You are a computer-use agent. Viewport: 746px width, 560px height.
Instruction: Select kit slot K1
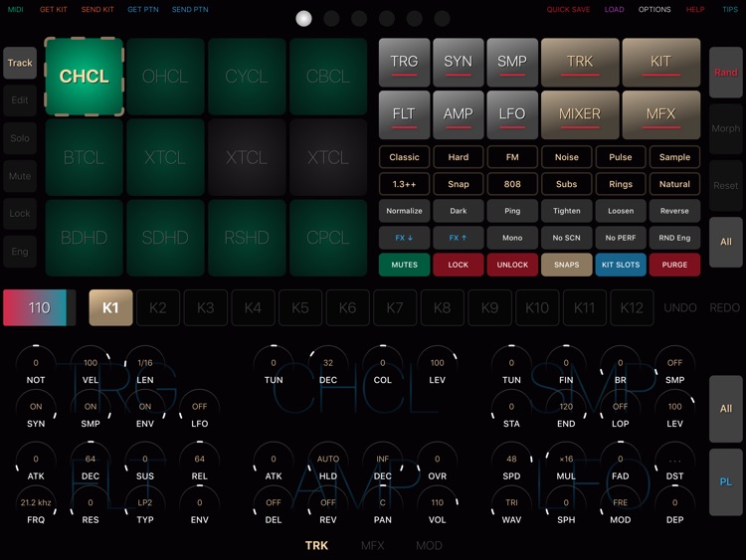point(110,307)
